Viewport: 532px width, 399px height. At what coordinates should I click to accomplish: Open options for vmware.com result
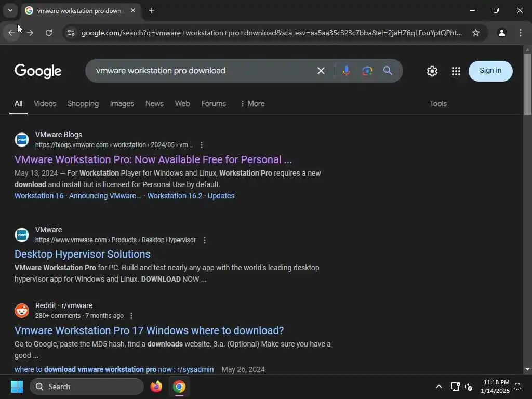205,240
